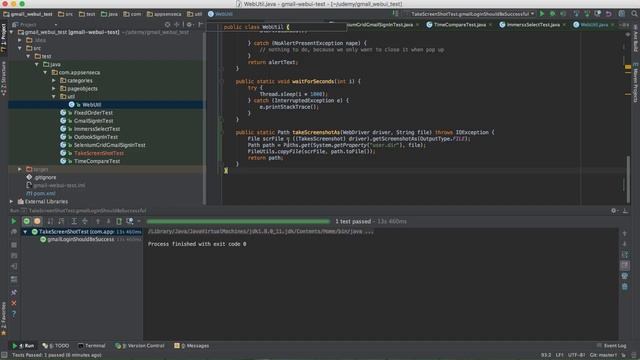Screen dimensions: 640x360
Task: Open import test history icon
Action: tap(130, 221)
